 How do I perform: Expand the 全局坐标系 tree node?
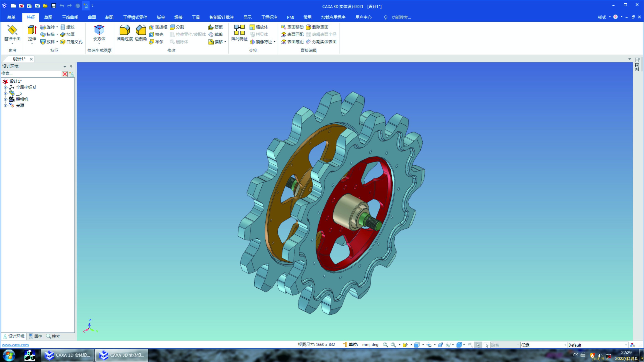point(5,87)
